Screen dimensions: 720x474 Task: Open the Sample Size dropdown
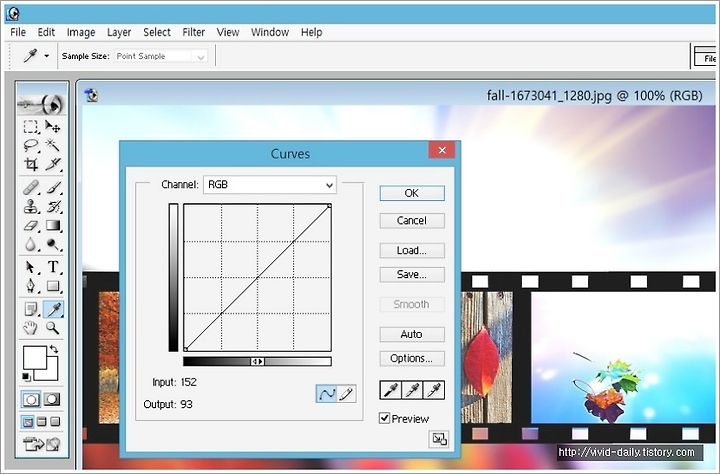click(161, 56)
